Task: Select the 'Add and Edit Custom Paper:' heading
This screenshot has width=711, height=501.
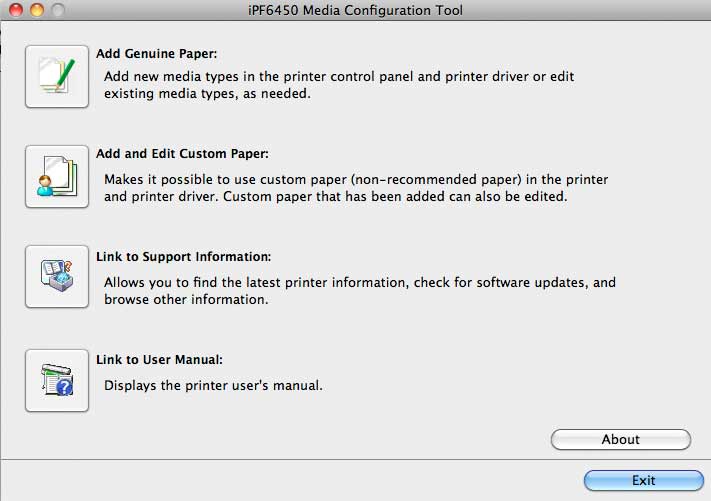Action: pyautogui.click(x=182, y=154)
